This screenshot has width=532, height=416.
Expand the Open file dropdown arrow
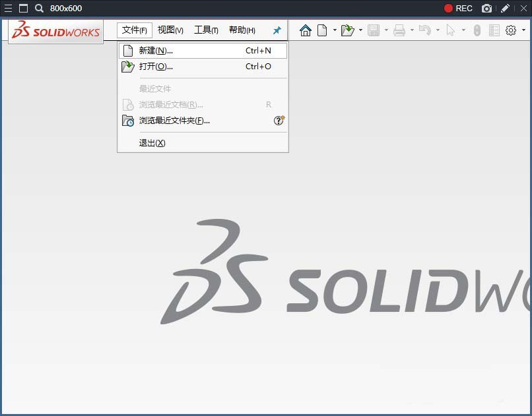pos(360,30)
